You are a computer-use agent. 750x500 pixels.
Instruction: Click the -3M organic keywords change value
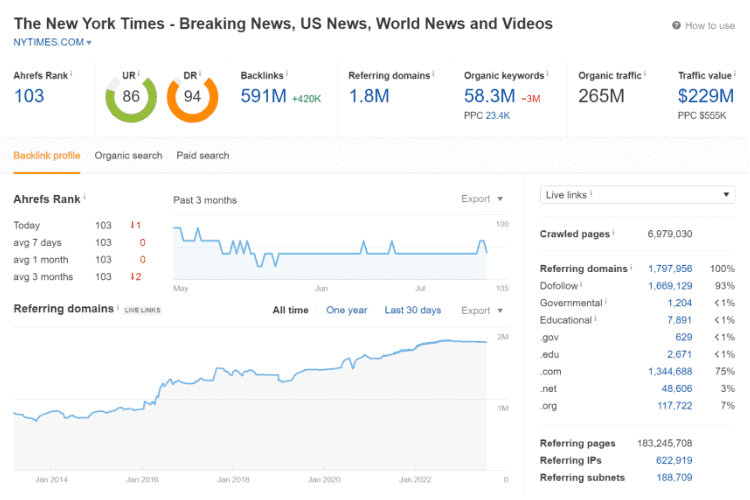point(530,99)
